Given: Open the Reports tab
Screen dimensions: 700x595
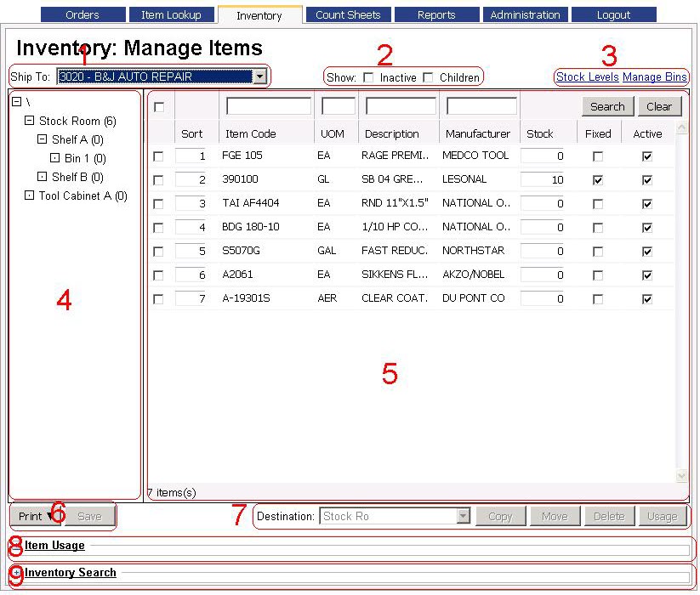Looking at the screenshot, I should coord(436,14).
